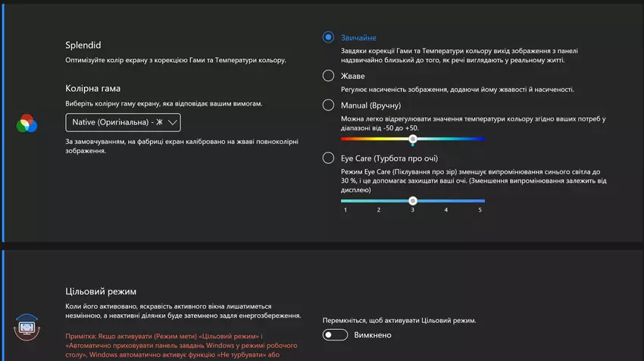Click the Колірна гама section heading
644x361 pixels.
coord(92,88)
